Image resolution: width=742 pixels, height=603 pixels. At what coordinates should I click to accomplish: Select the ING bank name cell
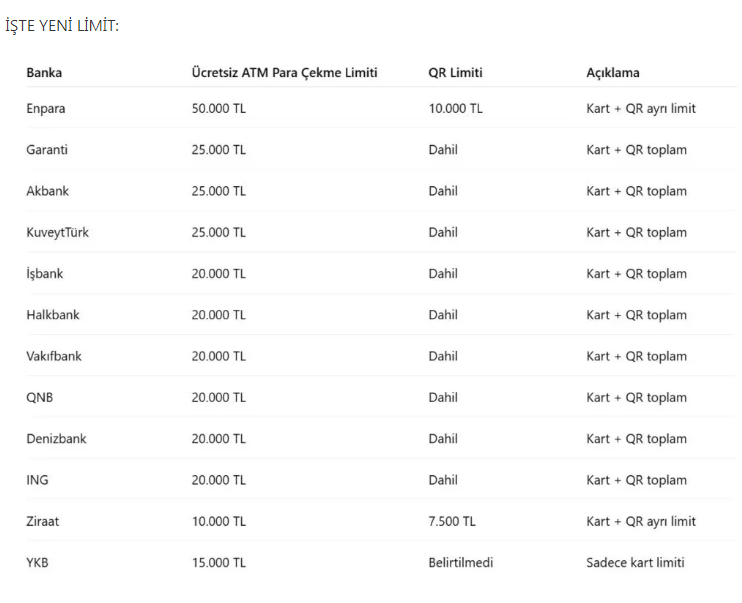pos(37,480)
